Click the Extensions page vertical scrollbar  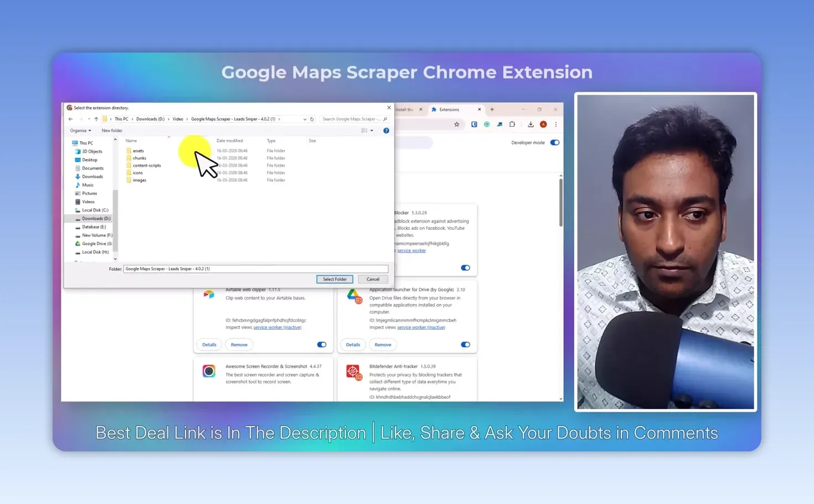click(561, 202)
